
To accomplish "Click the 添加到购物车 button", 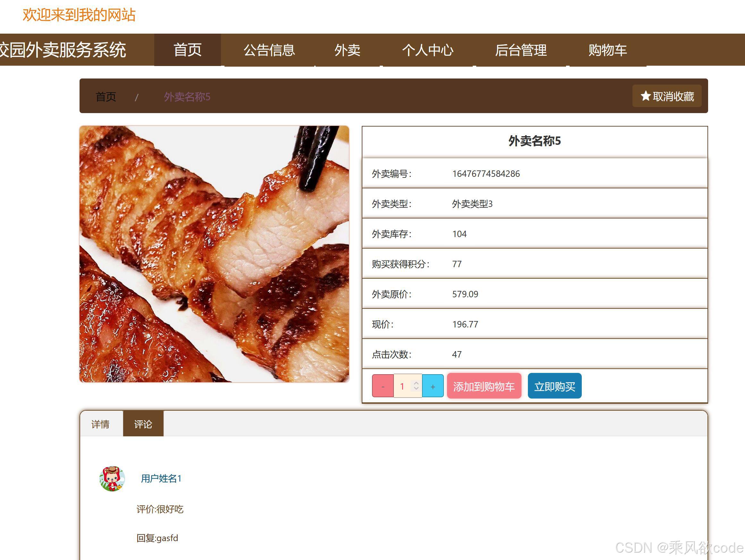I will coord(484,386).
